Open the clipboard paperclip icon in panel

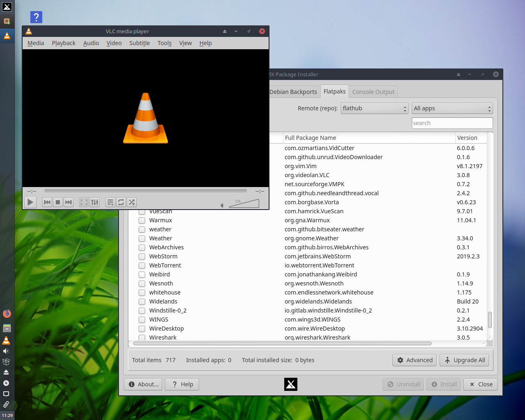(x=6, y=404)
